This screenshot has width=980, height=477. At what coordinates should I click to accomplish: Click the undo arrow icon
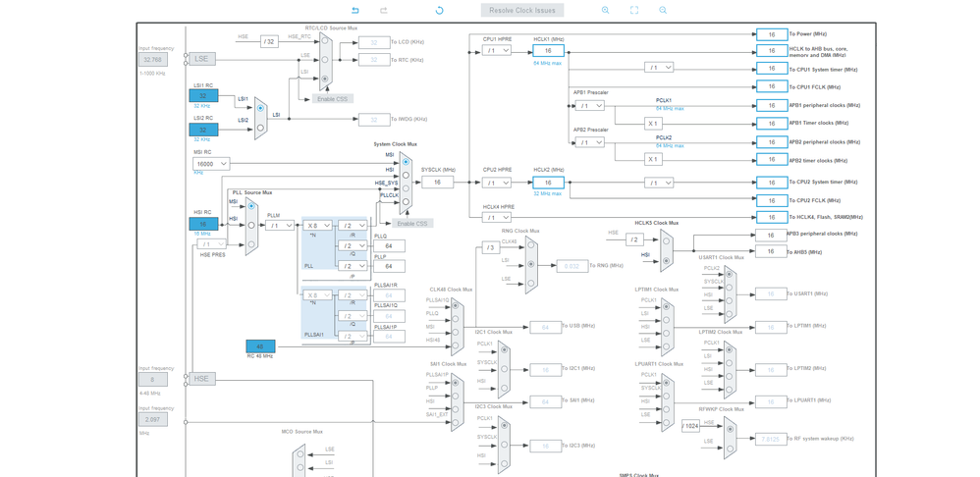point(355,11)
